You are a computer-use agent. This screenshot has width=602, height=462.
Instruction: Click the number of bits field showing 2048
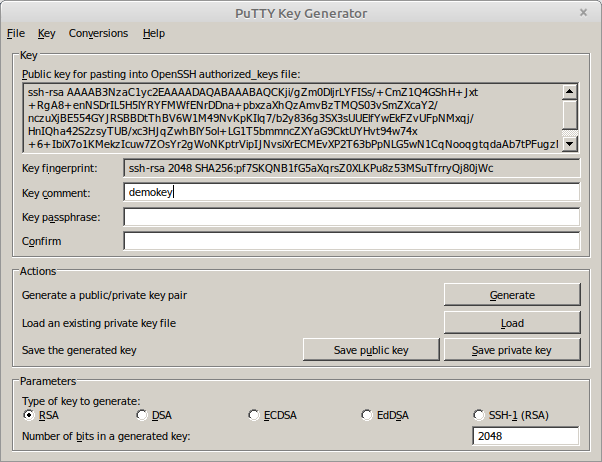[526, 436]
